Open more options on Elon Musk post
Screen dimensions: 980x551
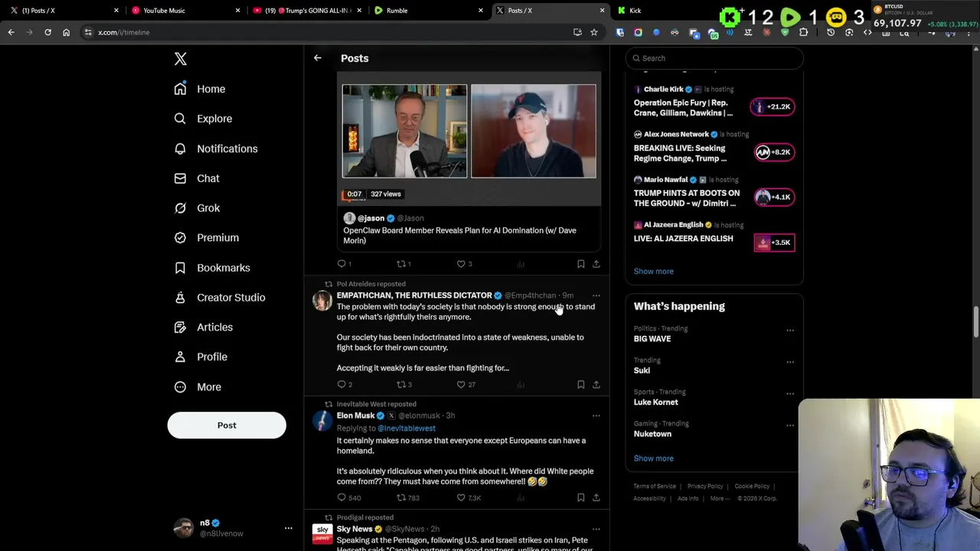[596, 416]
